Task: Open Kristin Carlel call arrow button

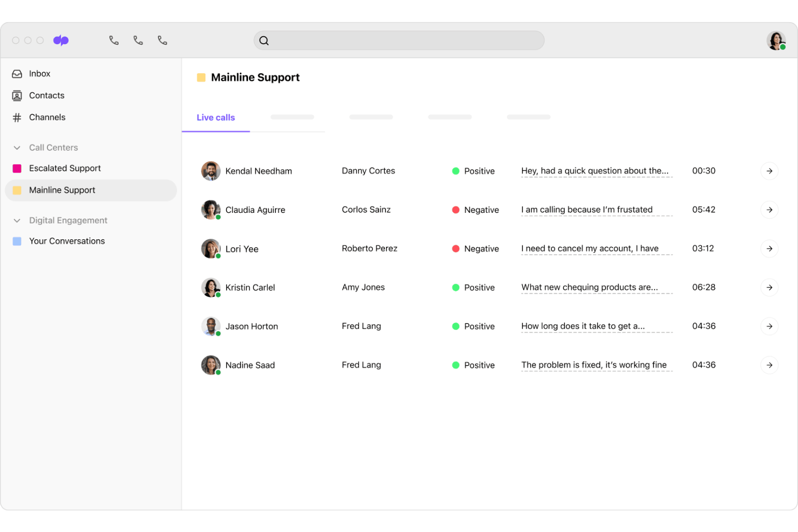Action: coord(769,287)
